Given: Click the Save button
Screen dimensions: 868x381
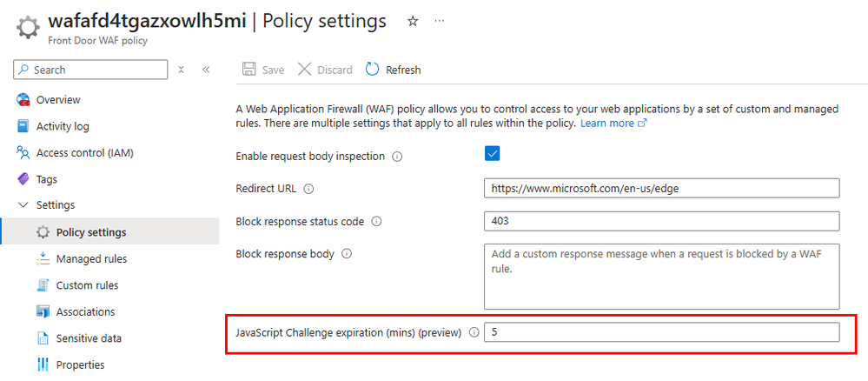Looking at the screenshot, I should (263, 70).
